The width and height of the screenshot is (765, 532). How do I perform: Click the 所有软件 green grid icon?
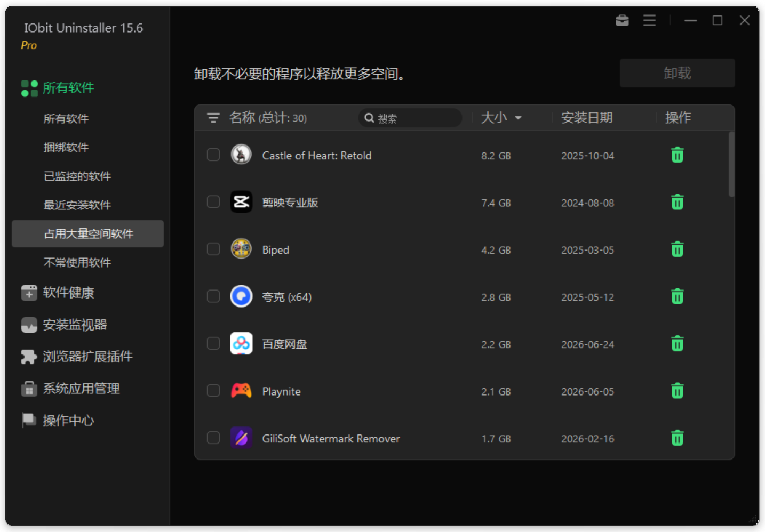click(29, 88)
